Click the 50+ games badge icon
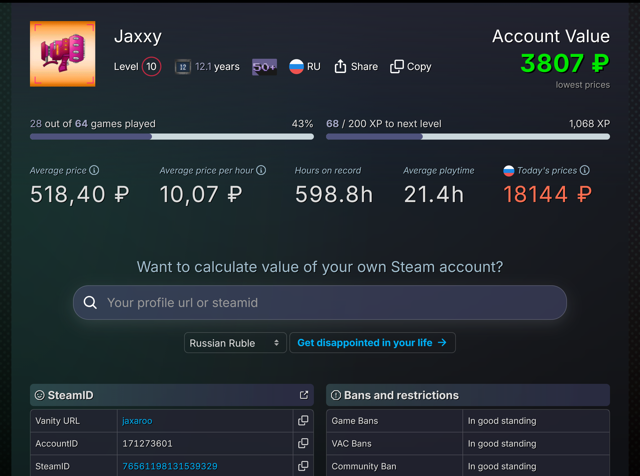 [x=264, y=67]
